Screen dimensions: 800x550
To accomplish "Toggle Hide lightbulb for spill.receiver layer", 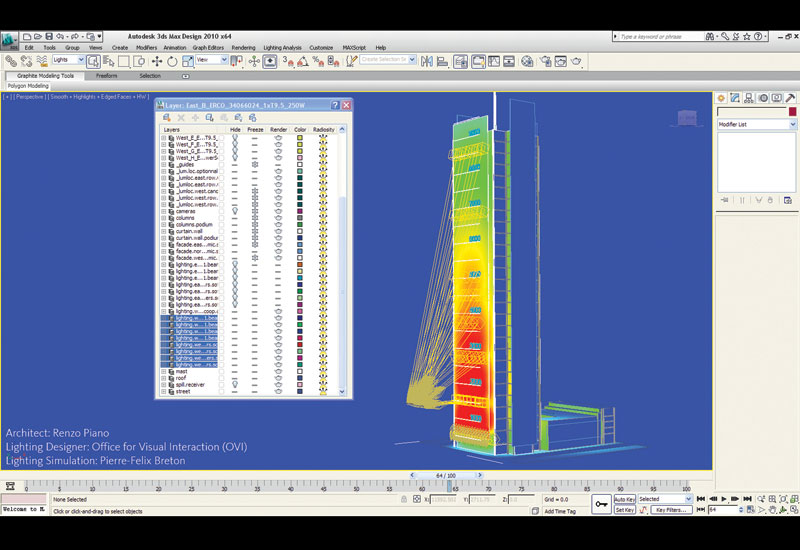I will (235, 384).
